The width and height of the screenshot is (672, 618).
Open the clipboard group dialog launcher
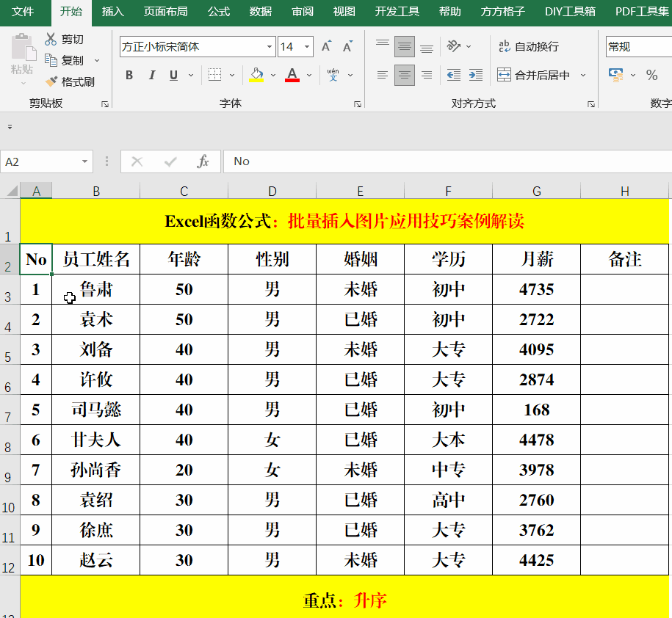click(105, 104)
